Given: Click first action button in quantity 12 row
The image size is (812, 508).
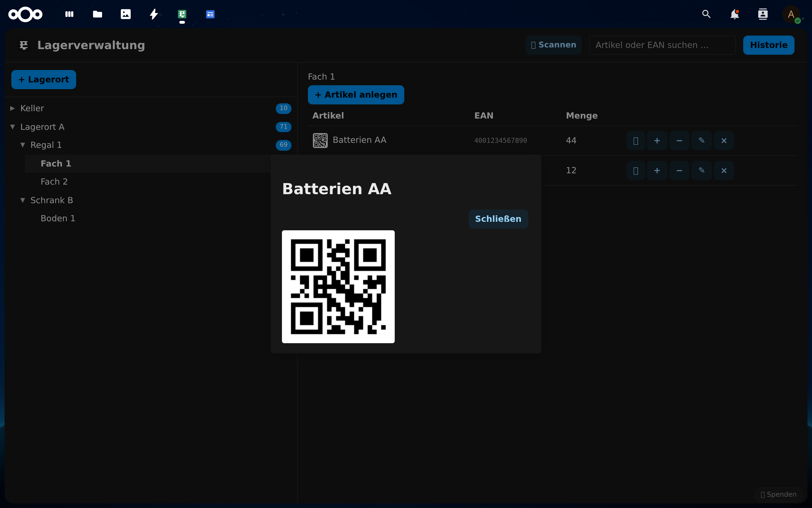Looking at the screenshot, I should [636, 170].
